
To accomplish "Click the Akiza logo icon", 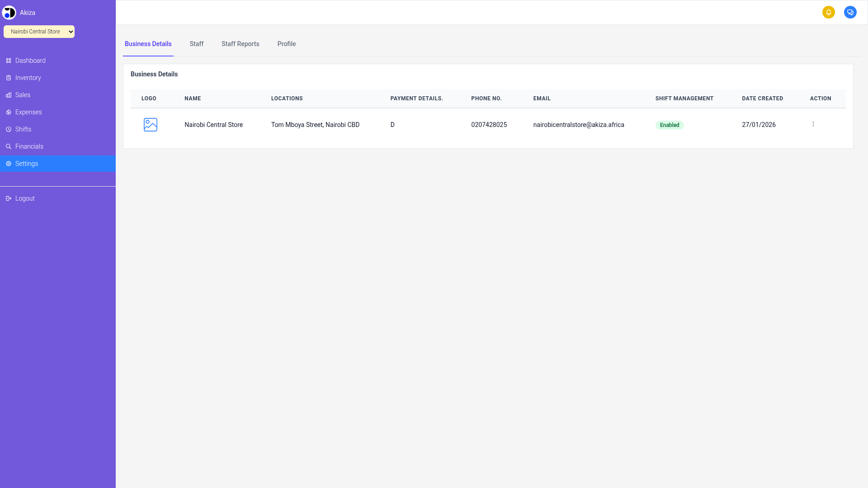I will (9, 13).
